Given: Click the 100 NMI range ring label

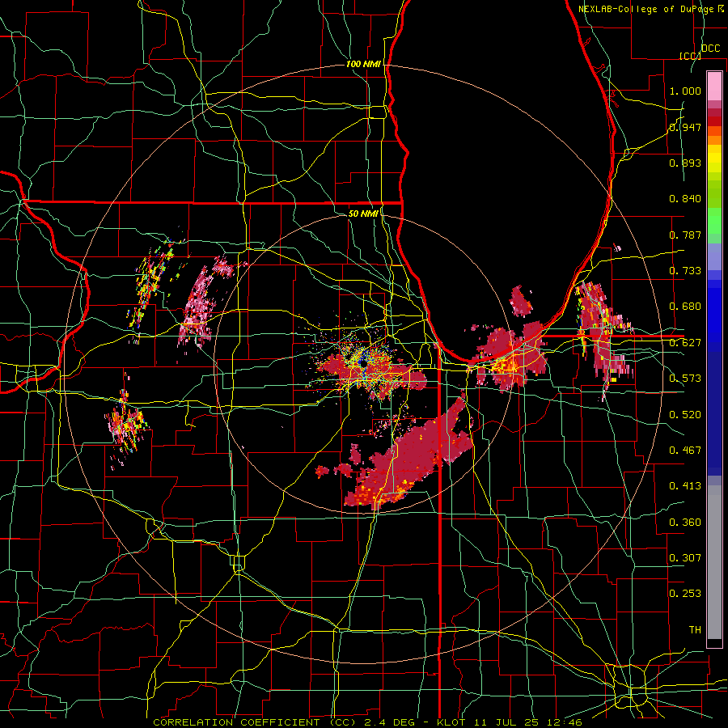Looking at the screenshot, I should [x=362, y=64].
